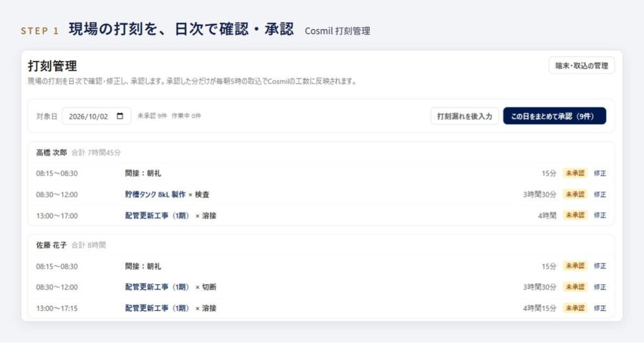Open 端末・取込の管理 button
644x343 pixels.
click(x=582, y=65)
